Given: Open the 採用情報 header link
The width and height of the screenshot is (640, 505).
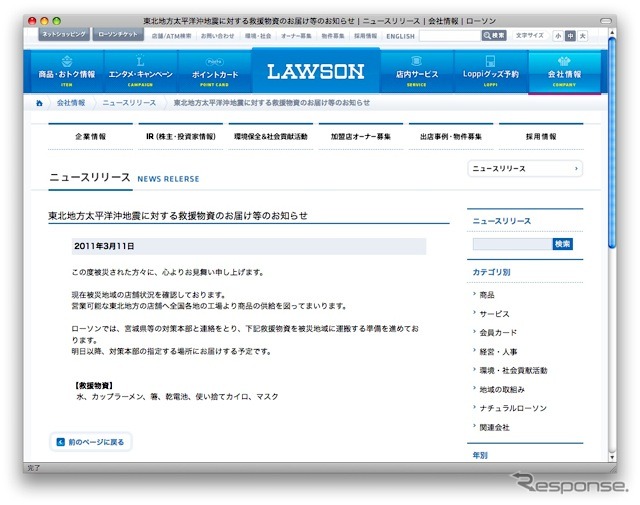Looking at the screenshot, I should pyautogui.click(x=365, y=36).
